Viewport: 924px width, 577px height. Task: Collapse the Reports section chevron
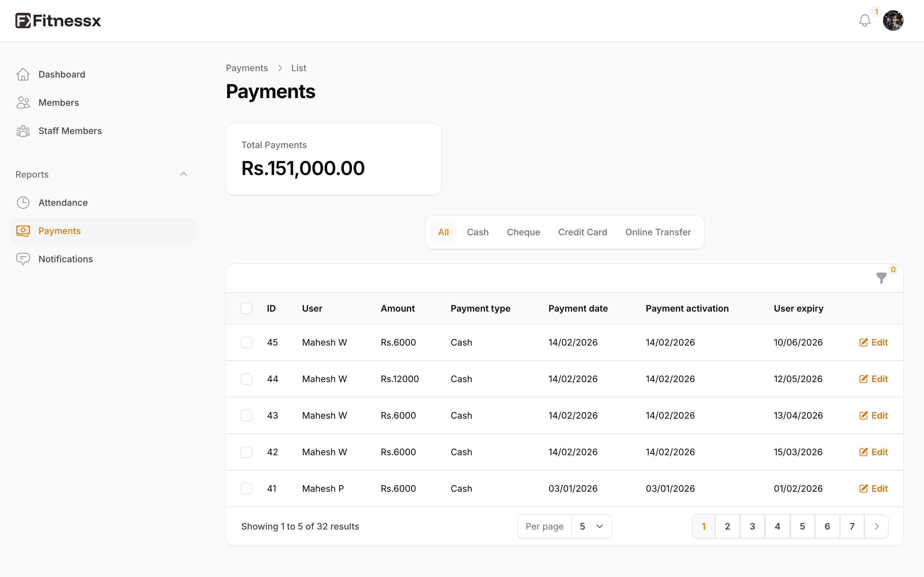coord(183,174)
